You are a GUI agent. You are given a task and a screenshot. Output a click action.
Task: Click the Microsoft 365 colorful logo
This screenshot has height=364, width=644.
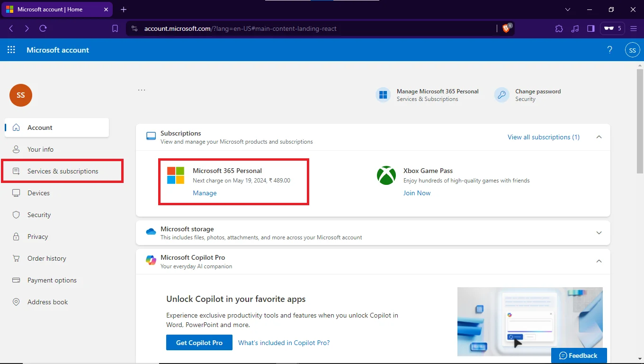pos(176,175)
